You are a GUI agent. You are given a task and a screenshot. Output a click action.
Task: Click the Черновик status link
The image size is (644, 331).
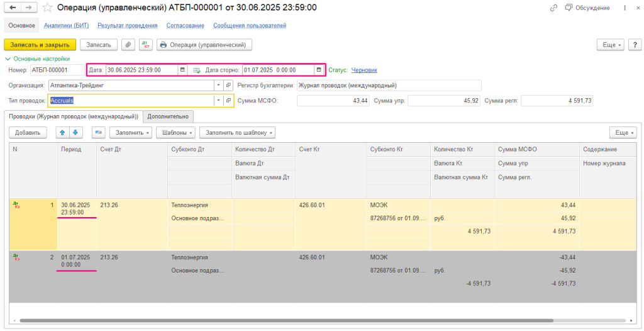(x=364, y=70)
